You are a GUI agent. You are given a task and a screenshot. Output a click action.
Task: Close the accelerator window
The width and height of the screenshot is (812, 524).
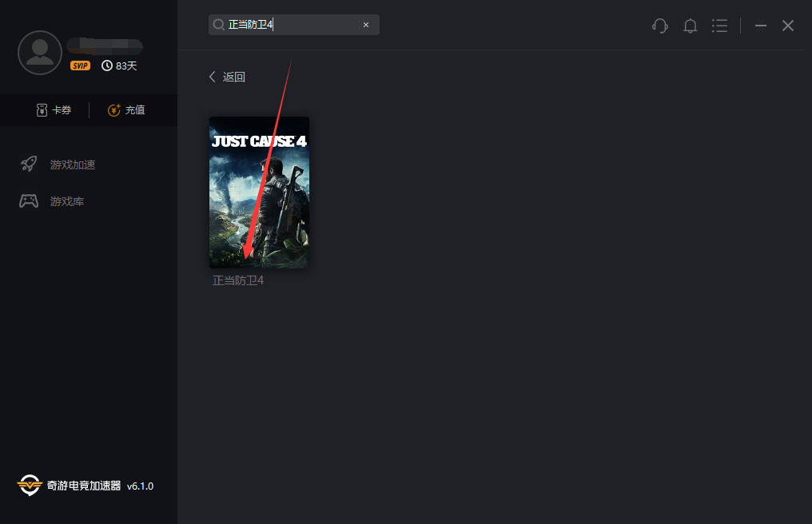tap(788, 26)
